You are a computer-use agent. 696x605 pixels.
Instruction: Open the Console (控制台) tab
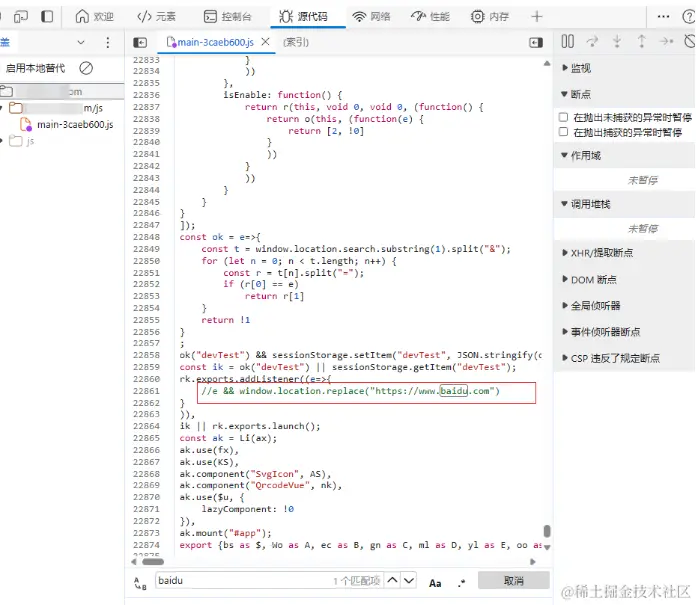(x=227, y=17)
